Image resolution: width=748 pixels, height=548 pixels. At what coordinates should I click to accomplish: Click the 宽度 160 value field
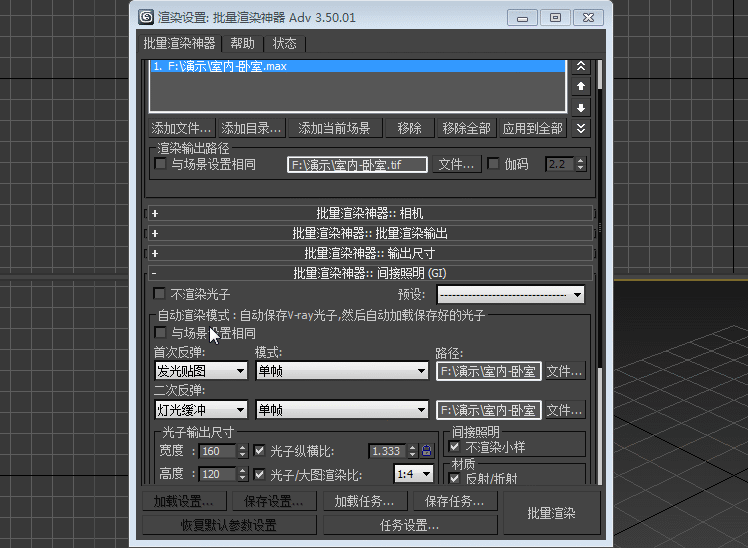tap(218, 451)
